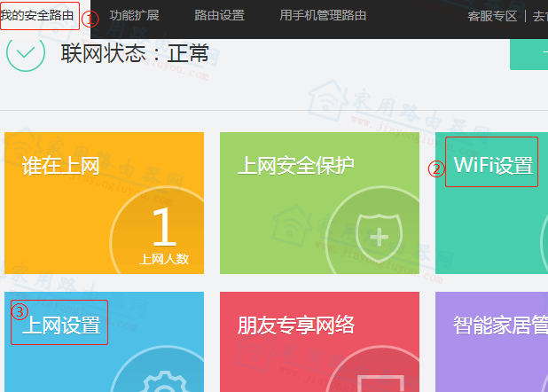Click the 上网人数 label
Screen dimensions: 548x392
click(x=164, y=261)
